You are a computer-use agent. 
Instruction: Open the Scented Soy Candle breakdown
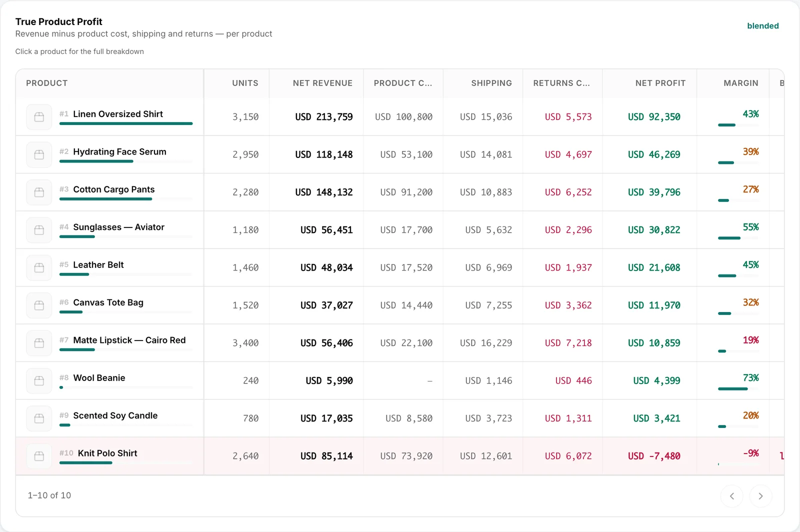click(115, 415)
